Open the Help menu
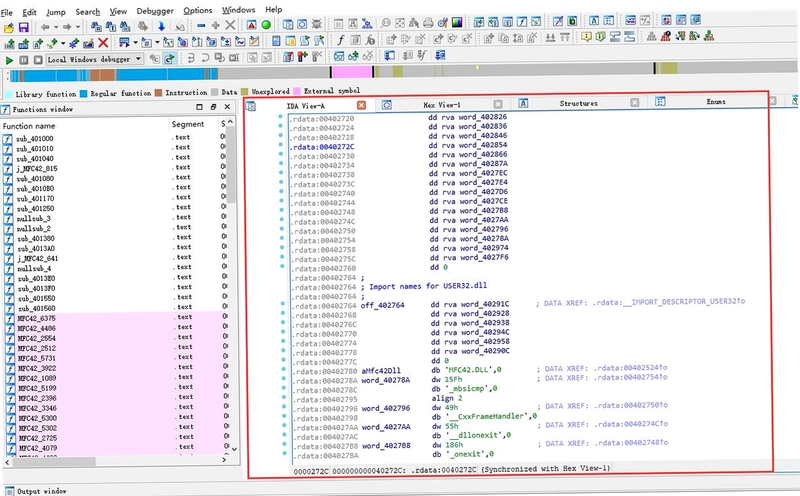800x496 pixels. tap(273, 9)
